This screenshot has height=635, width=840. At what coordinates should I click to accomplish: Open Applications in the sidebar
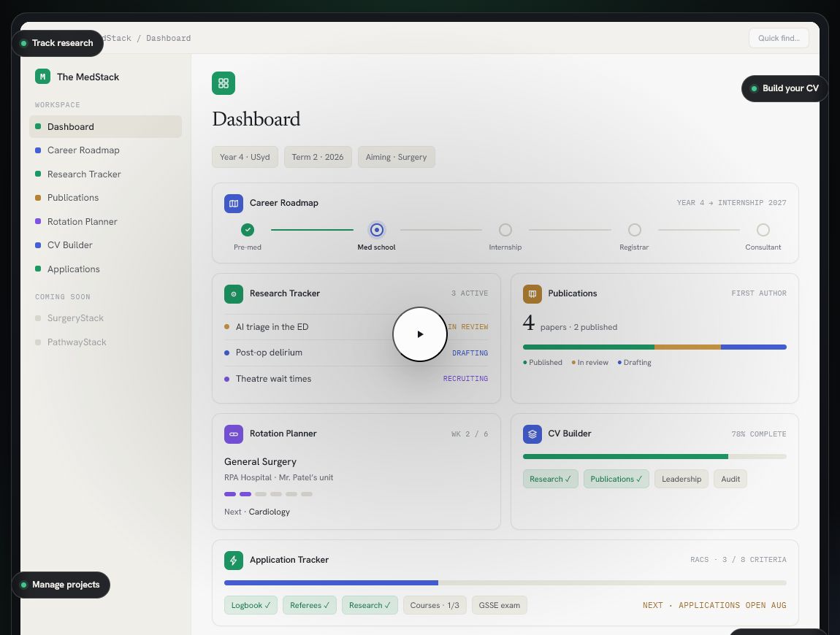coord(105,269)
